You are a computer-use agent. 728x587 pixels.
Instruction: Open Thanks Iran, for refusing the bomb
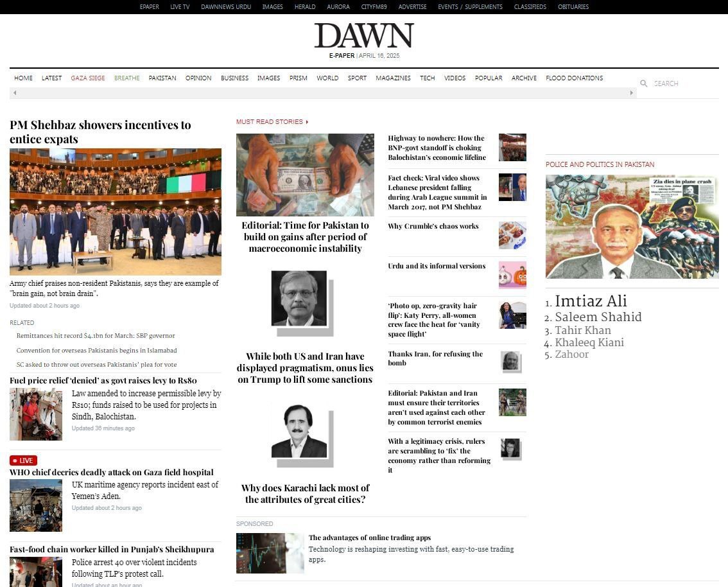435,358
